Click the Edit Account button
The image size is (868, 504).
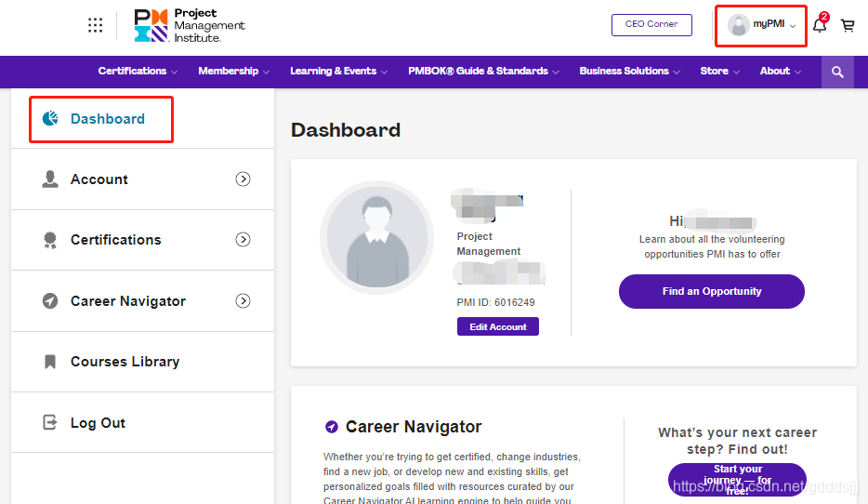[x=498, y=326]
